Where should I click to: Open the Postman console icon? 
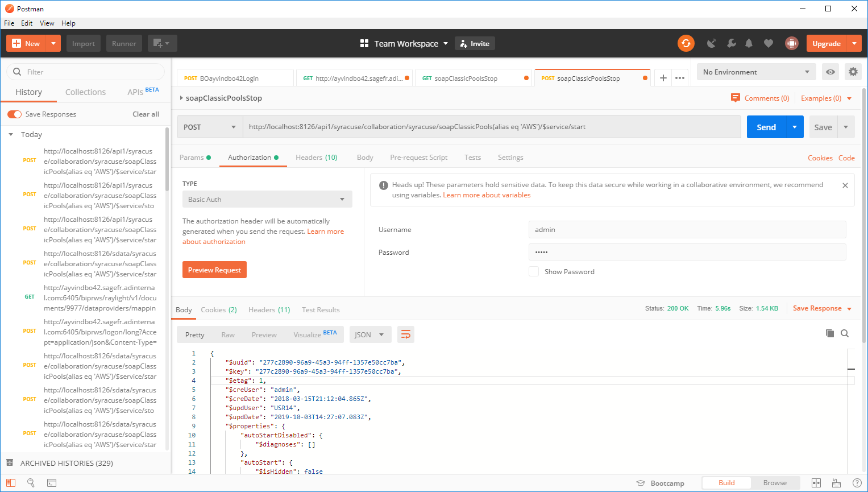click(52, 483)
